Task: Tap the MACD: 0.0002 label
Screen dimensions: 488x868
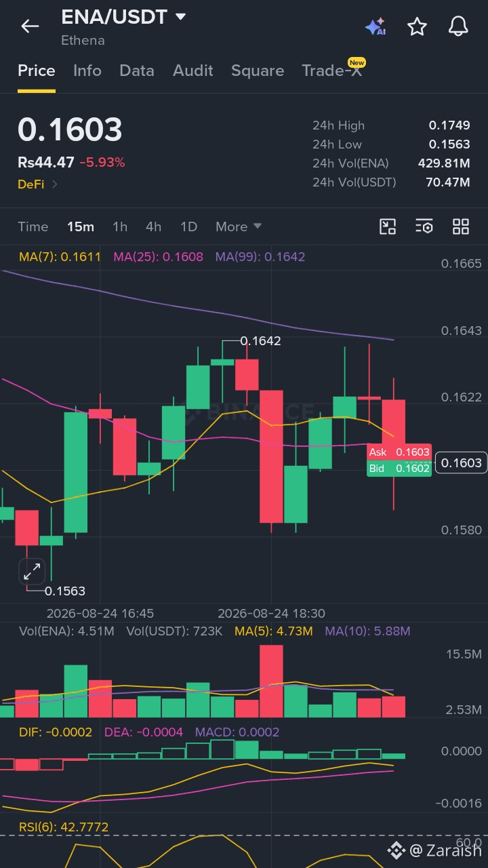Action: tap(237, 732)
